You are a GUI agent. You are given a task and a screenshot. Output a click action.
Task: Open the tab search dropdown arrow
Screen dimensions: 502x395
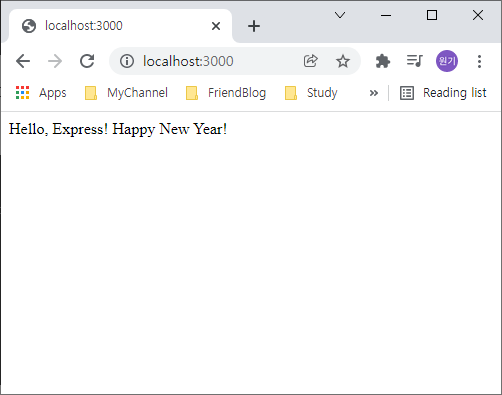tap(340, 15)
